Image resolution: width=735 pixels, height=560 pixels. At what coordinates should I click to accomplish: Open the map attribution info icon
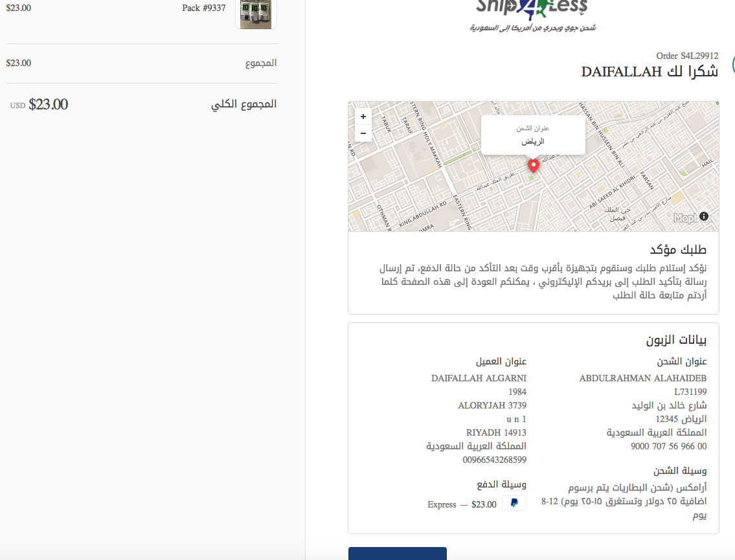pos(704,217)
